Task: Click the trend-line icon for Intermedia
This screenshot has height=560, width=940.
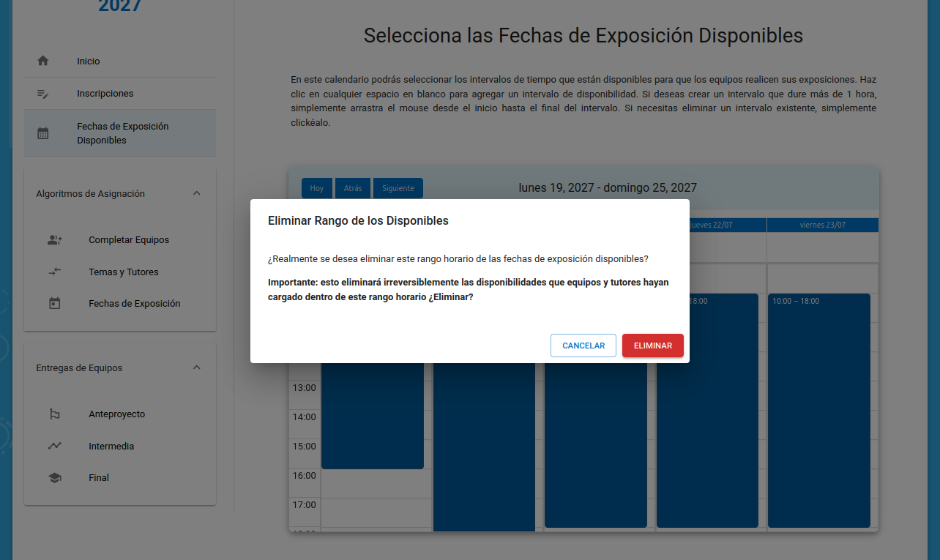Action: pyautogui.click(x=55, y=446)
